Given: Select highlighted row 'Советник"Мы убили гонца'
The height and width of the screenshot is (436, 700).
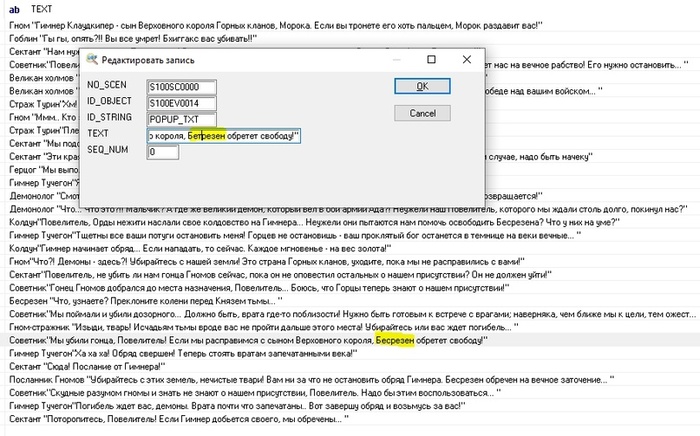Looking at the screenshot, I should [x=350, y=340].
